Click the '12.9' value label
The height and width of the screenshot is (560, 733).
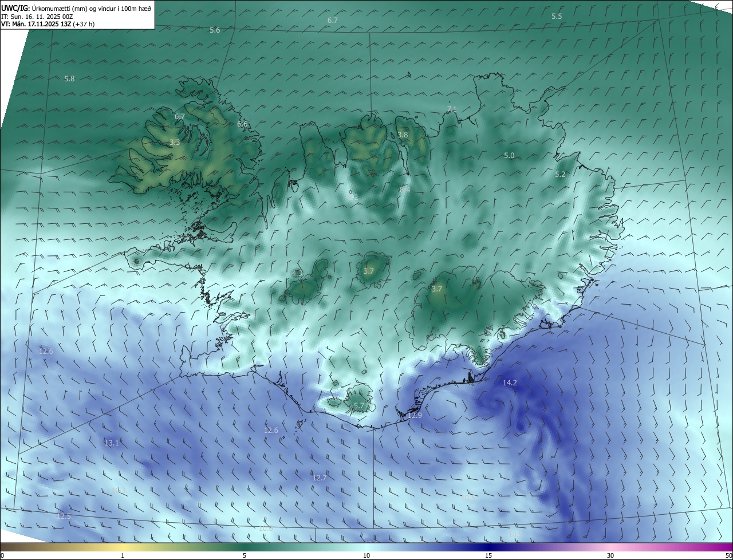415,415
